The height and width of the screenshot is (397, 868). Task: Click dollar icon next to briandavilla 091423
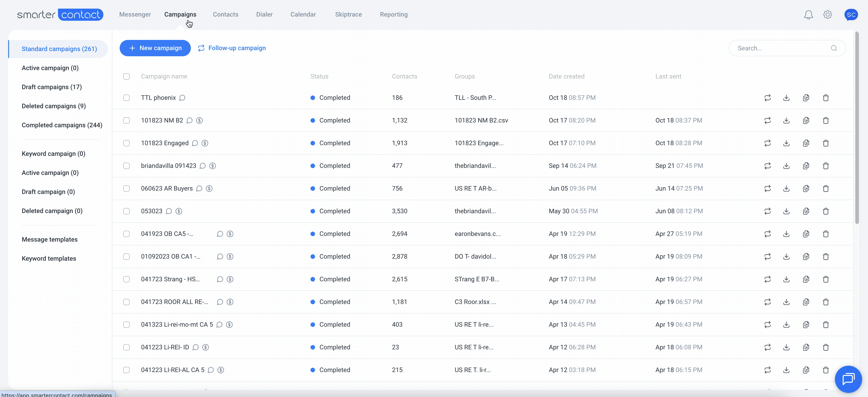click(x=212, y=166)
